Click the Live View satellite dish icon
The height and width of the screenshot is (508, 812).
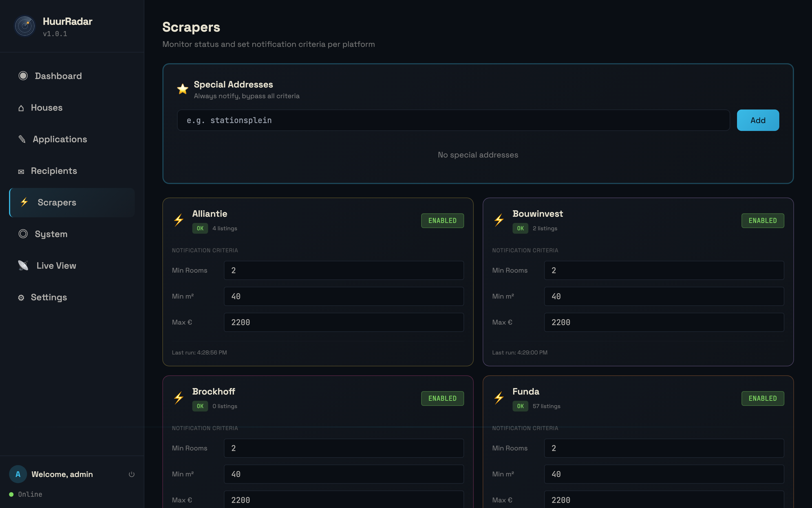click(23, 265)
